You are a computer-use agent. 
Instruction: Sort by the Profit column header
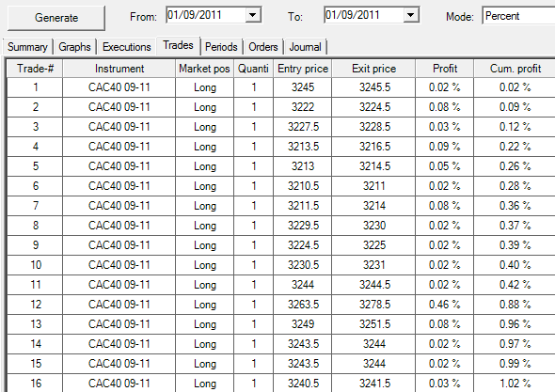point(445,69)
